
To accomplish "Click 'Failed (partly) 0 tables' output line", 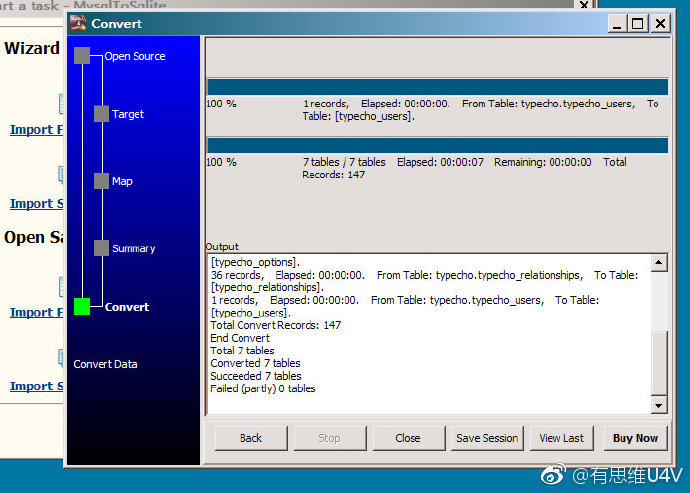I will click(263, 389).
